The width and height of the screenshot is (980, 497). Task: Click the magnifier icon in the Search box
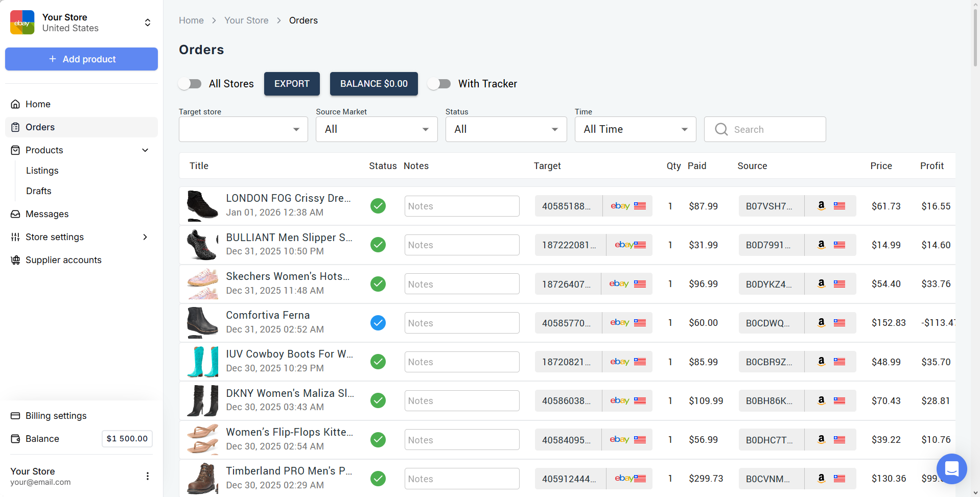[x=721, y=129]
